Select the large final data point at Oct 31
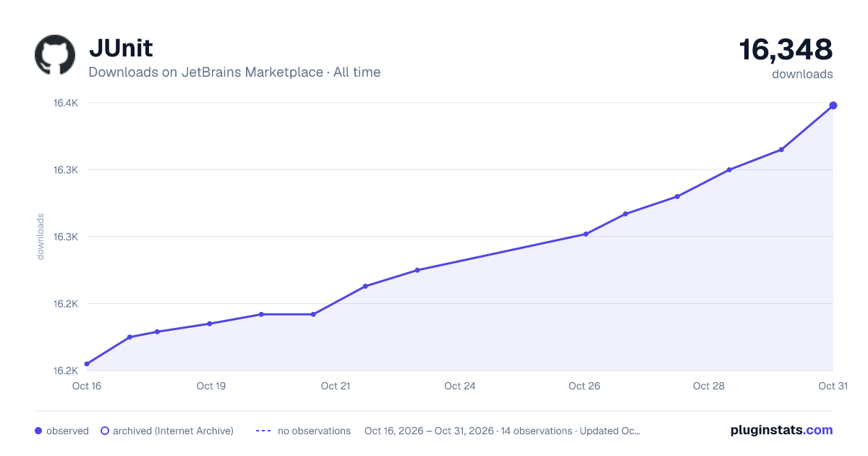868x456 pixels. (x=833, y=106)
